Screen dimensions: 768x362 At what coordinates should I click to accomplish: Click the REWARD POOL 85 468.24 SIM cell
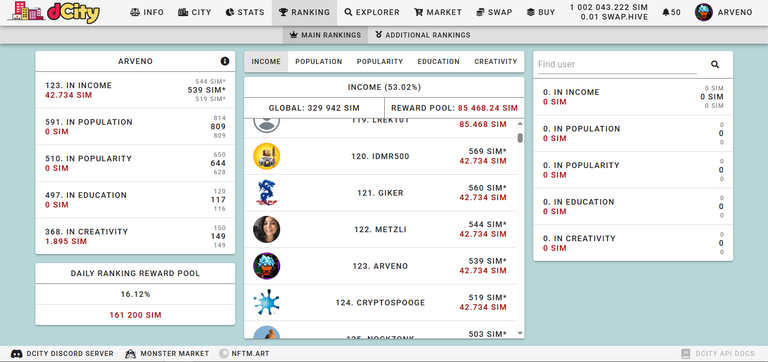pyautogui.click(x=455, y=108)
